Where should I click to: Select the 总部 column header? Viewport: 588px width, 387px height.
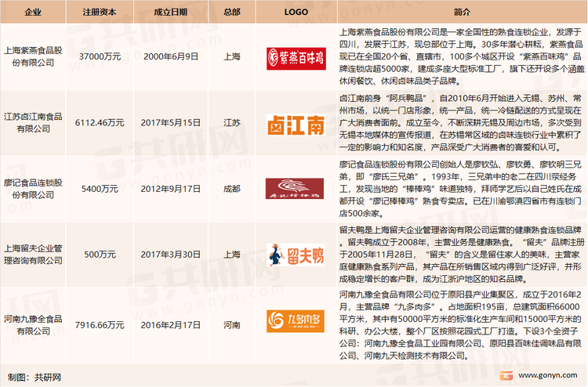(x=232, y=12)
